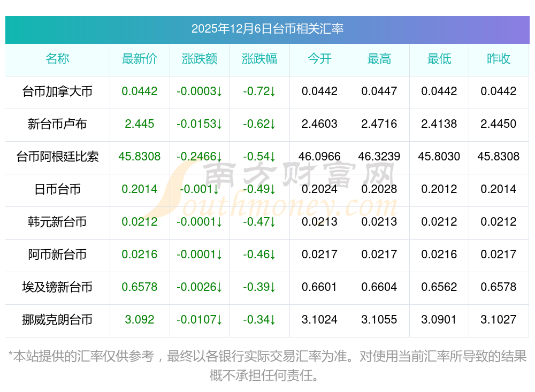Click the 新台币卢布 row name

tap(57, 124)
